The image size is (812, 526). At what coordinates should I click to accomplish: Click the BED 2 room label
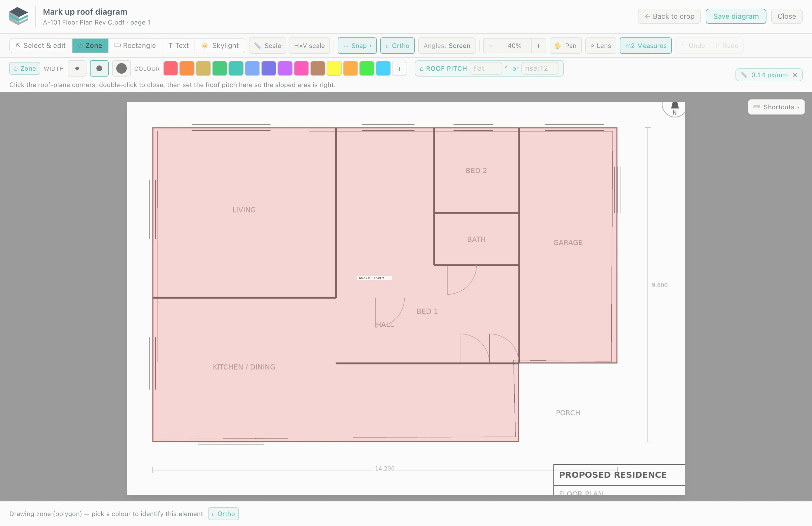point(476,171)
